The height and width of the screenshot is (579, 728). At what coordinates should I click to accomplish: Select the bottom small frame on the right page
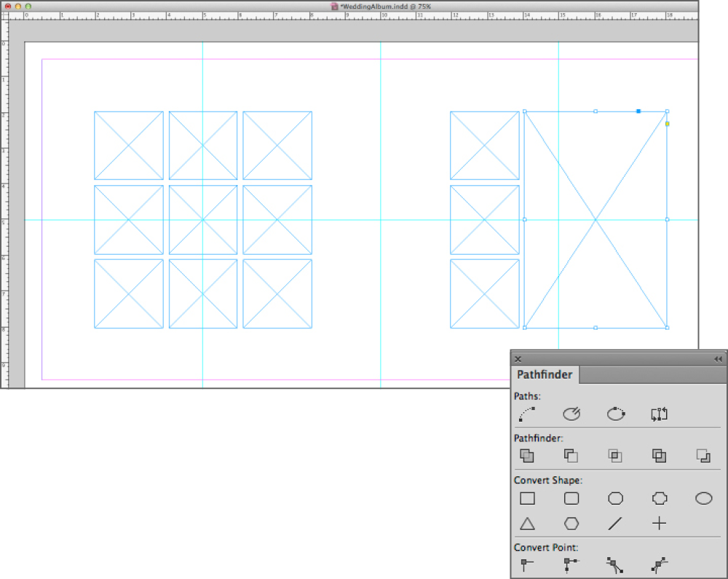coord(485,294)
